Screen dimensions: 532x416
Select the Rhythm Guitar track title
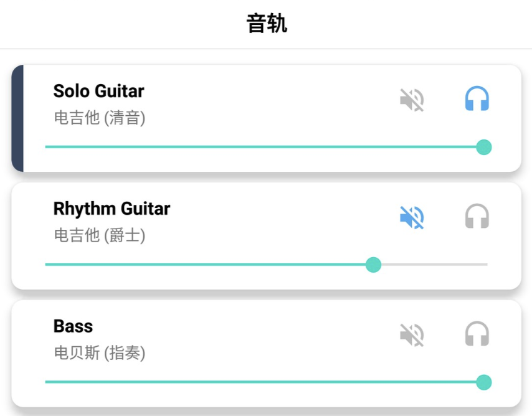(112, 209)
